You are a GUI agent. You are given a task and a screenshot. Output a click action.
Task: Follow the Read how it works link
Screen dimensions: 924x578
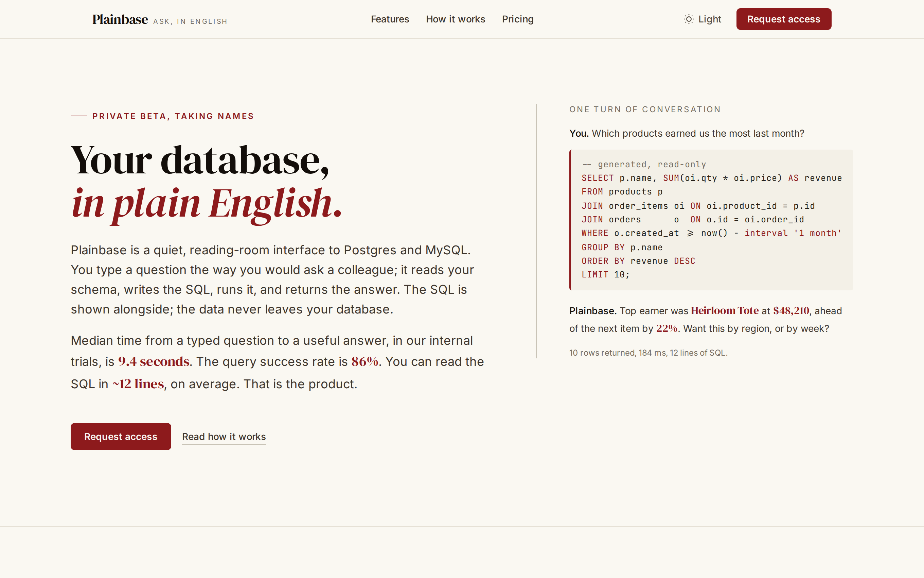[x=224, y=437]
